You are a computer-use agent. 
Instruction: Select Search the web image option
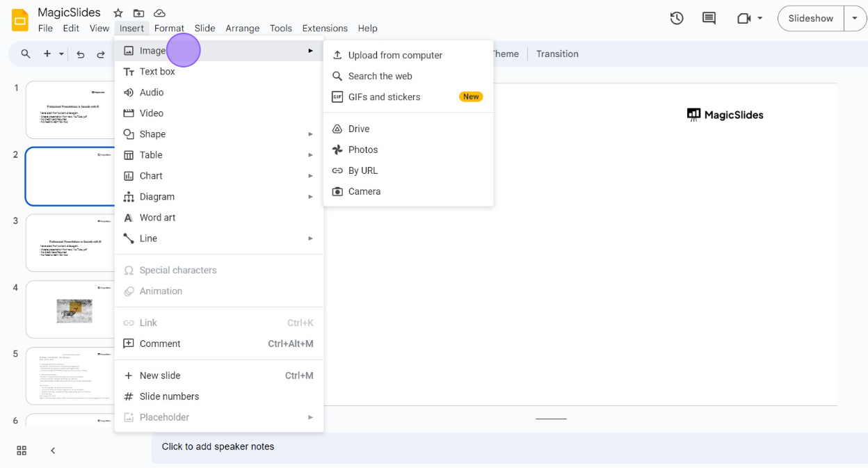tap(380, 76)
